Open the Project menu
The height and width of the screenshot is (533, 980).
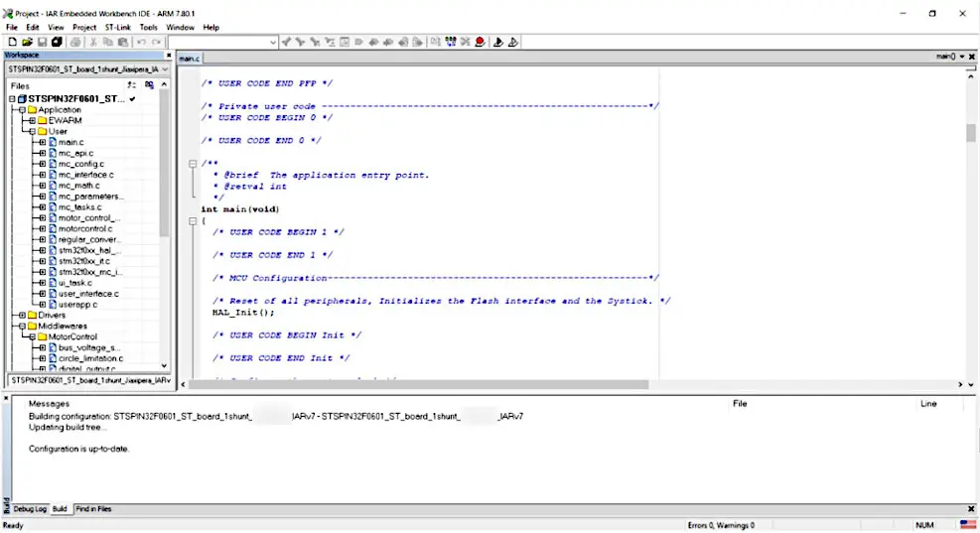coord(84,28)
